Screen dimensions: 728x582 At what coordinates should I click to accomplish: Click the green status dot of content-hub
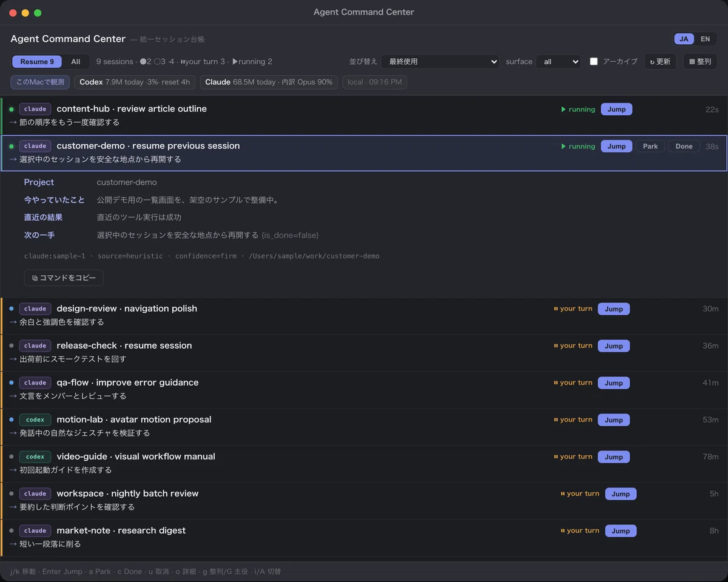click(x=12, y=109)
